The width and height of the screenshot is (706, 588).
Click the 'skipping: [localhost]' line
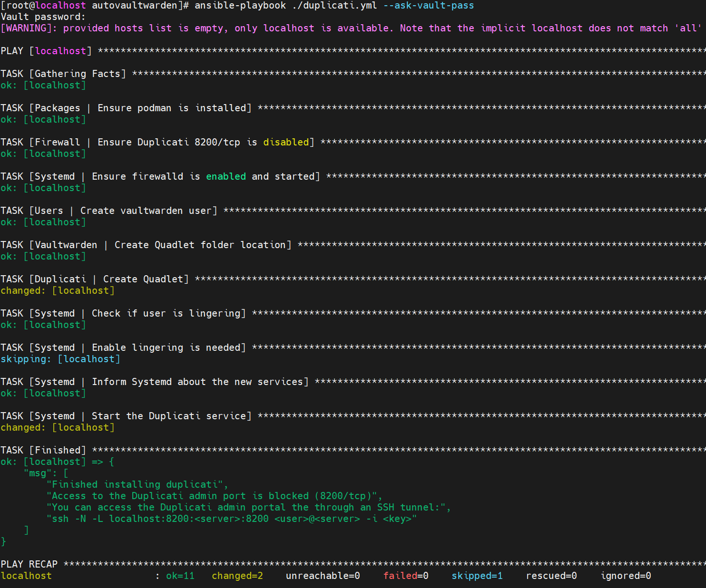60,359
